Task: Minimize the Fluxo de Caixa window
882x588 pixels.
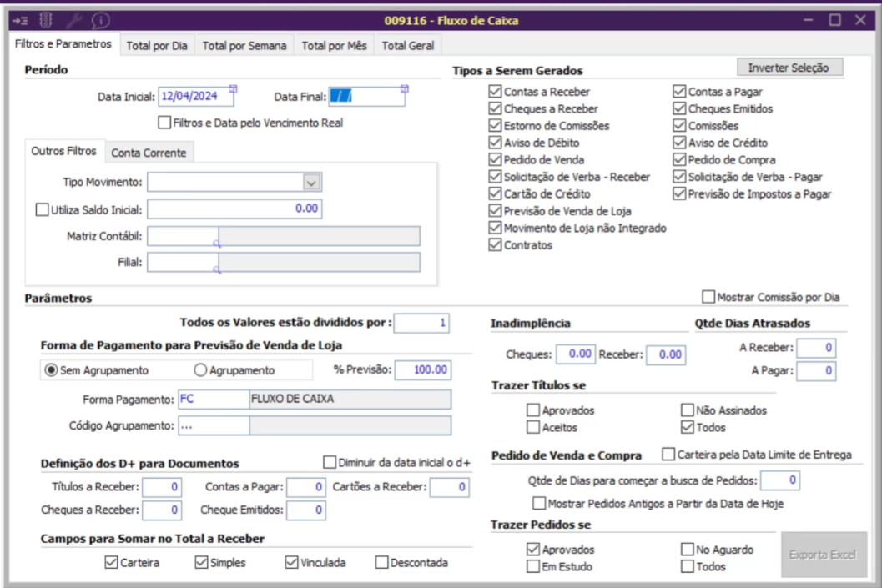Action: 809,20
